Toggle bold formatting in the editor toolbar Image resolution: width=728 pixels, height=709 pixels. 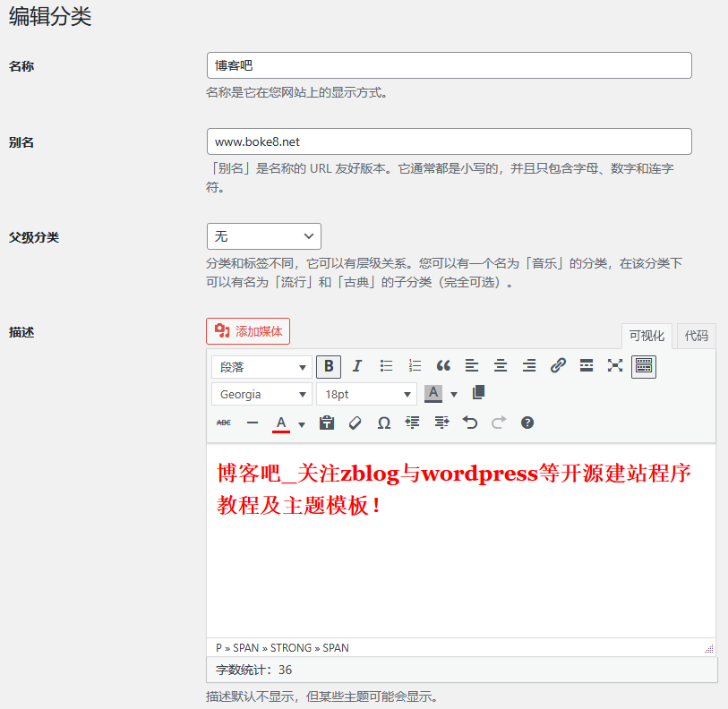coord(329,366)
